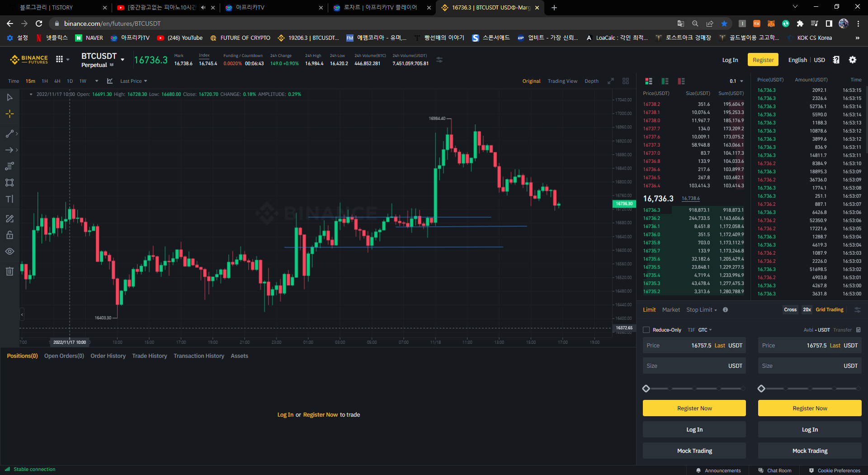Delete all drawings with trash icon
Image resolution: width=868 pixels, height=475 pixels.
9,271
